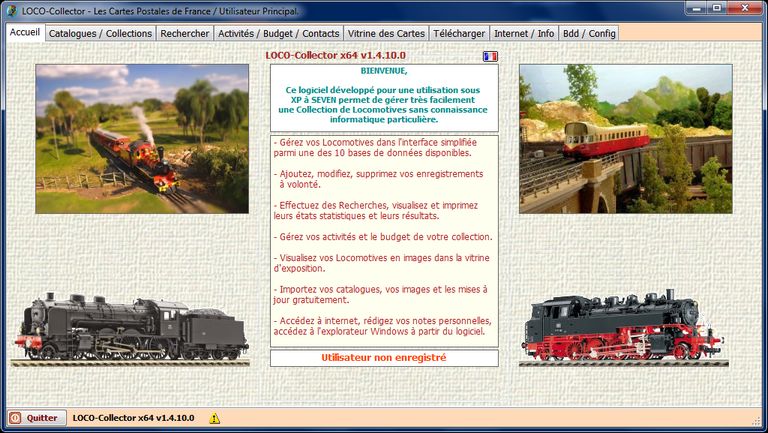
Task: Close the LOCO-Collector window
Action: pos(745,8)
